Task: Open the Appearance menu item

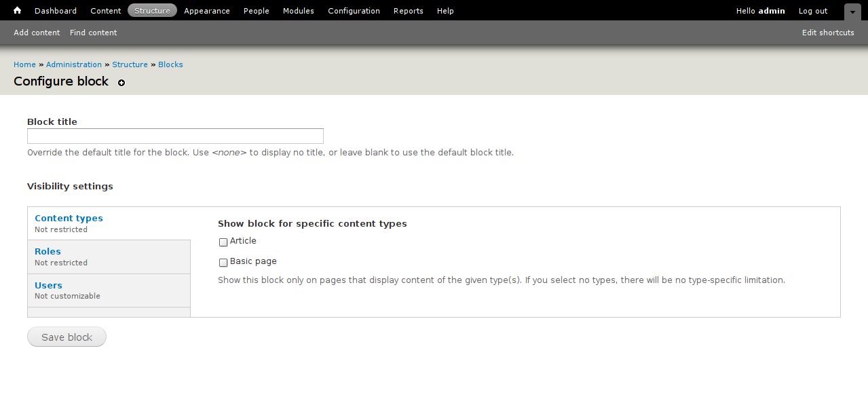Action: click(207, 11)
